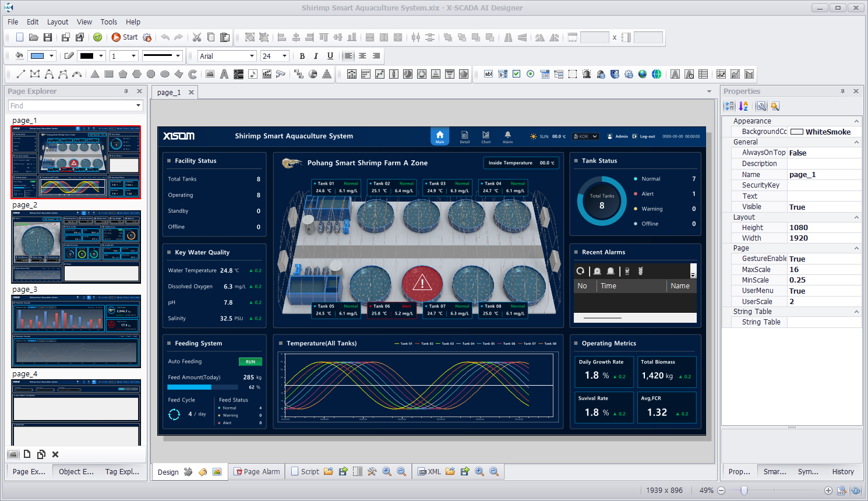Save the project with the floppy disk icon

[48, 37]
